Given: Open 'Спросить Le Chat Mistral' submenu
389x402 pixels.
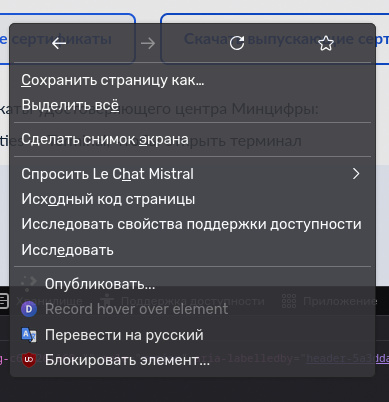Looking at the screenshot, I should [x=192, y=174].
